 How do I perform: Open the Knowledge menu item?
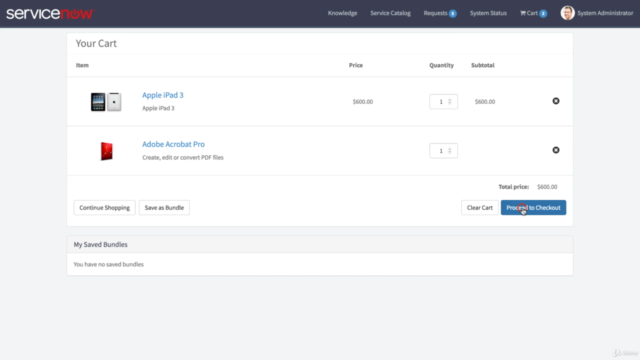point(342,13)
